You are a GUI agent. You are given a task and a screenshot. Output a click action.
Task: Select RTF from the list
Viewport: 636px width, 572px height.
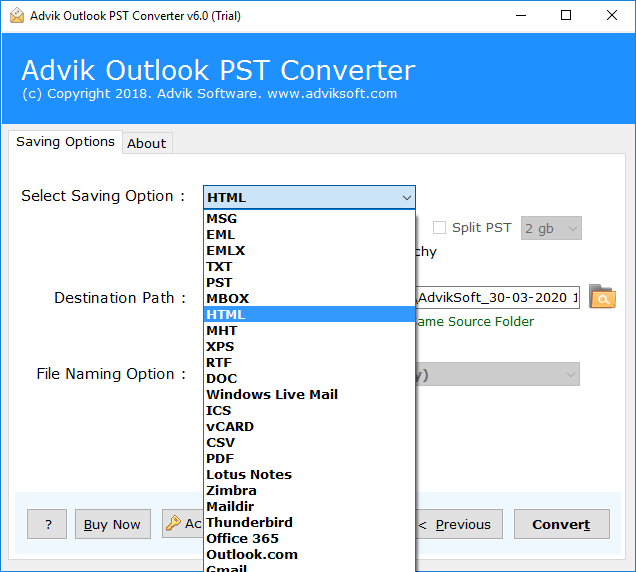(x=309, y=362)
